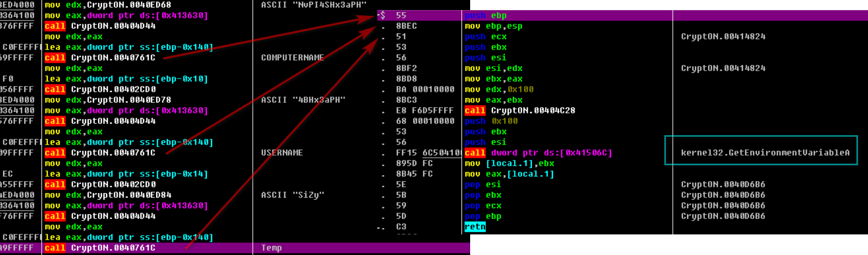Click CryptON.0040D6B6 comment on pop ebx row
This screenshot has width=868, height=255.
723,195
